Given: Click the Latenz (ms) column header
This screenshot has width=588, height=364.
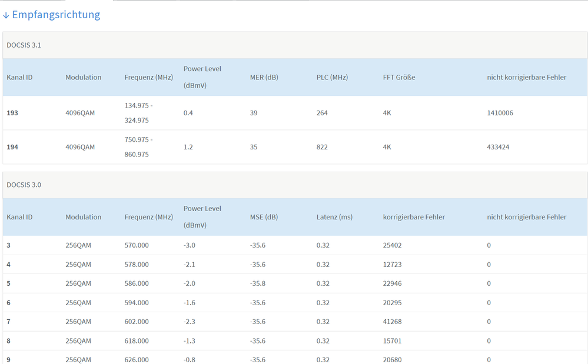Looking at the screenshot, I should [334, 217].
